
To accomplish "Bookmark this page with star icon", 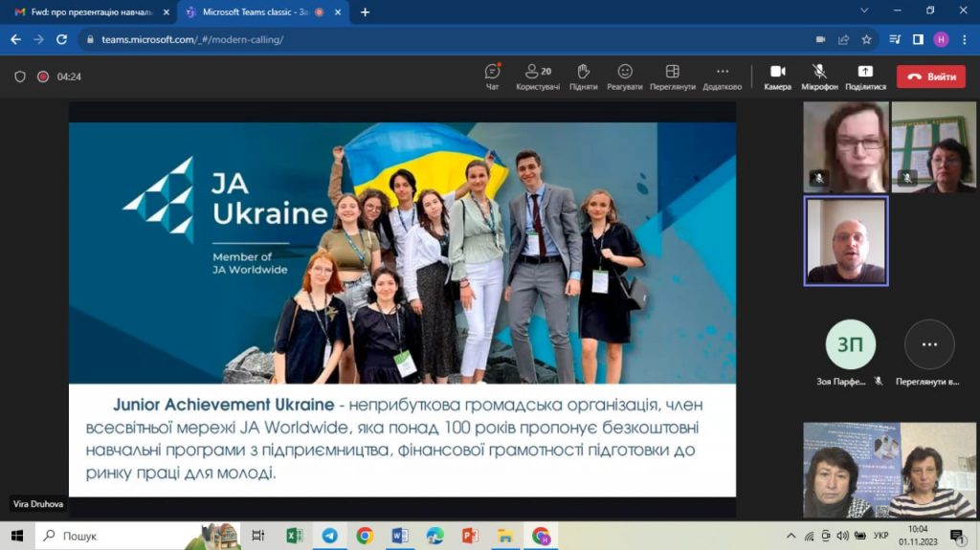I will click(x=866, y=39).
